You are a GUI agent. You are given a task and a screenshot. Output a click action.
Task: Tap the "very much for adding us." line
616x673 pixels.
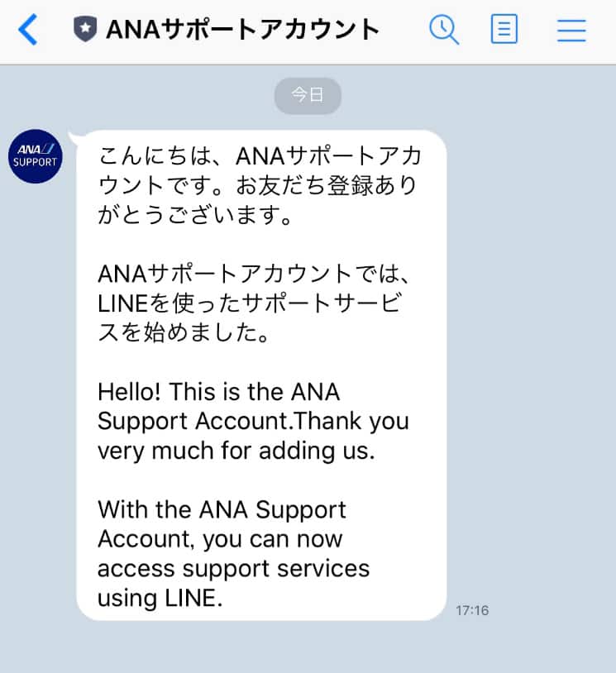coord(236,451)
